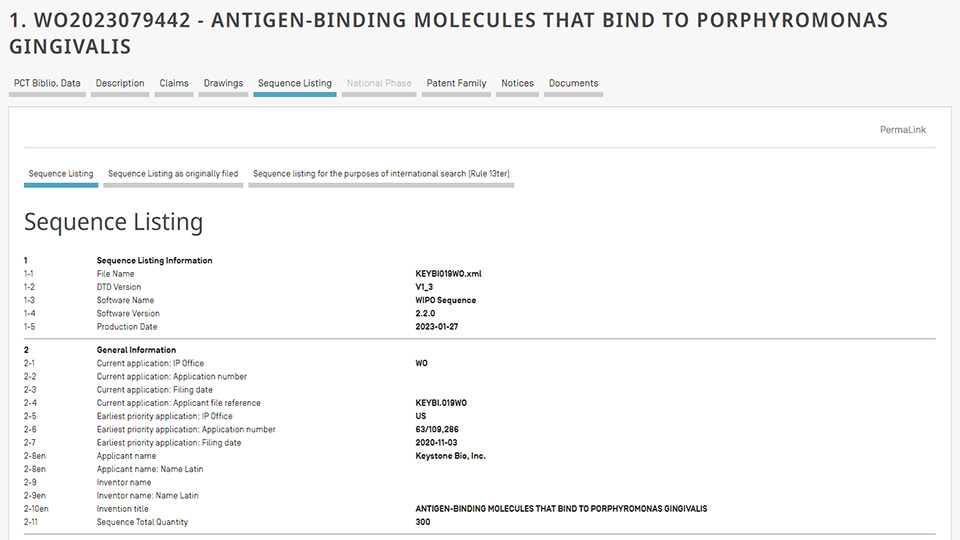Image resolution: width=960 pixels, height=540 pixels.
Task: Click the greyed National Phase tab
Action: coord(379,83)
